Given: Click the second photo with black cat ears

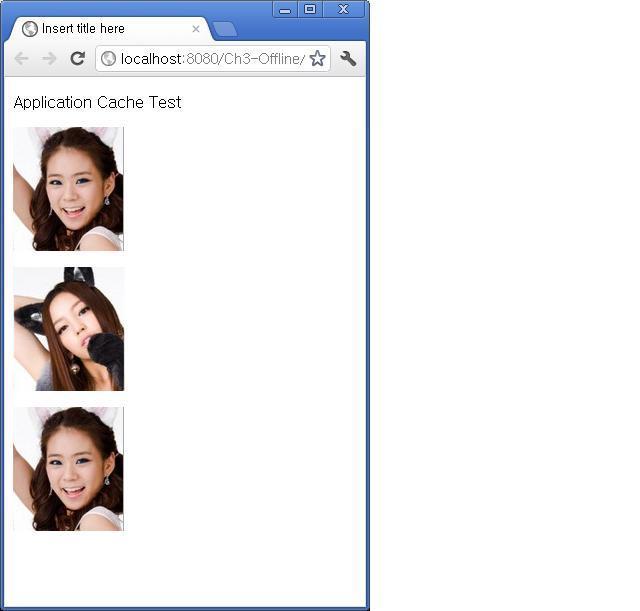Looking at the screenshot, I should (x=69, y=329).
